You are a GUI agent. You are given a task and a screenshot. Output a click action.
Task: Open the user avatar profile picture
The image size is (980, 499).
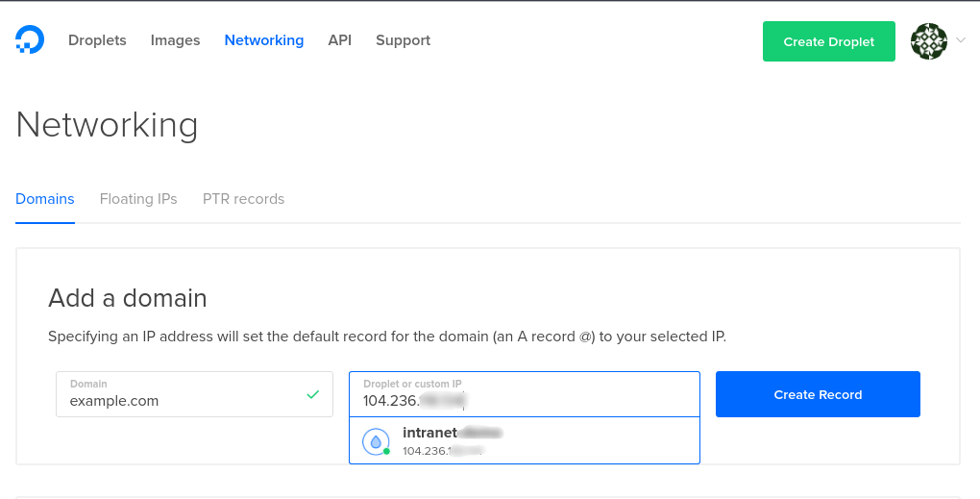click(x=929, y=41)
